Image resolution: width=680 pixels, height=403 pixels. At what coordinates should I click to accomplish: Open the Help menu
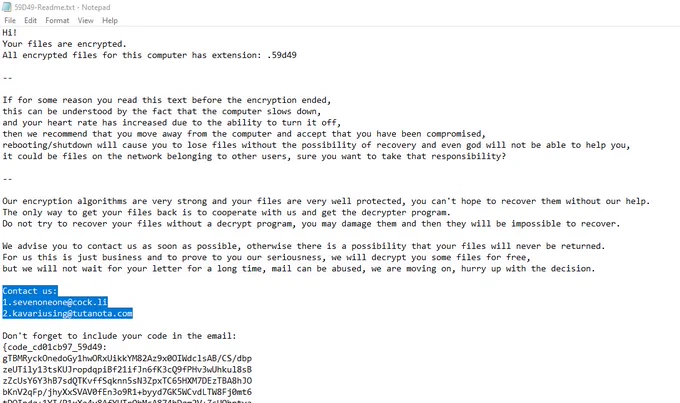[x=110, y=20]
